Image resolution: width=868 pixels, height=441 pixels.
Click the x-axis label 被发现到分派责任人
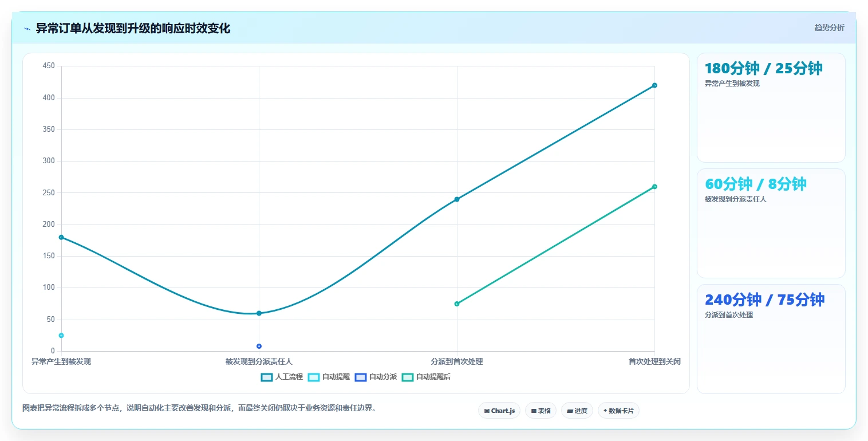259,361
